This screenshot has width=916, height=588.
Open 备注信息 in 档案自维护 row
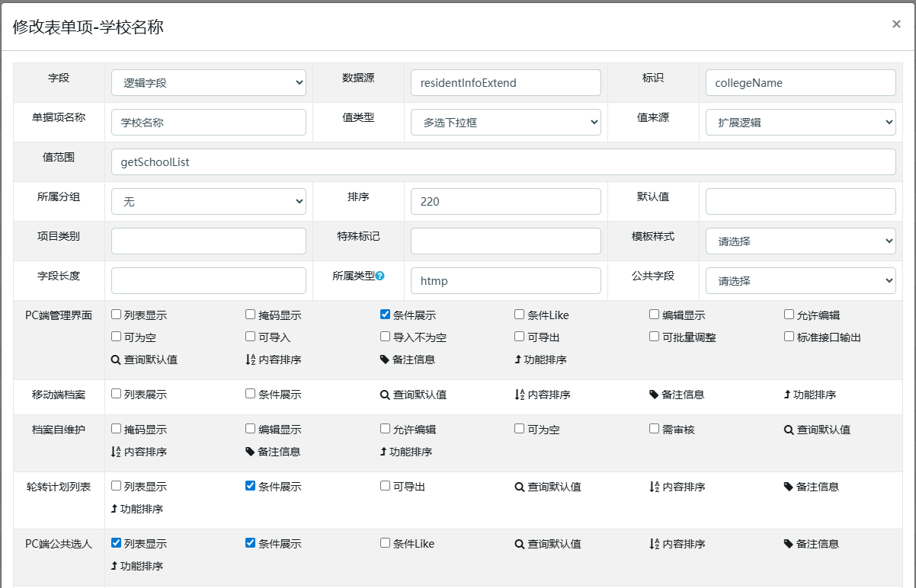[273, 452]
